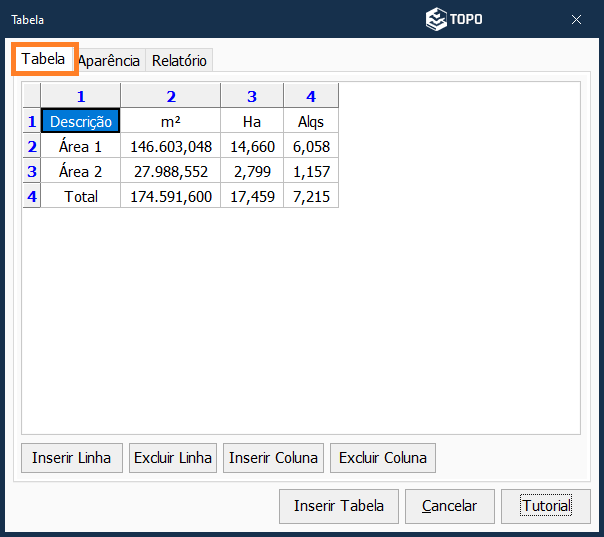
Task: Close the Tabela dialog window
Action: pos(577,19)
